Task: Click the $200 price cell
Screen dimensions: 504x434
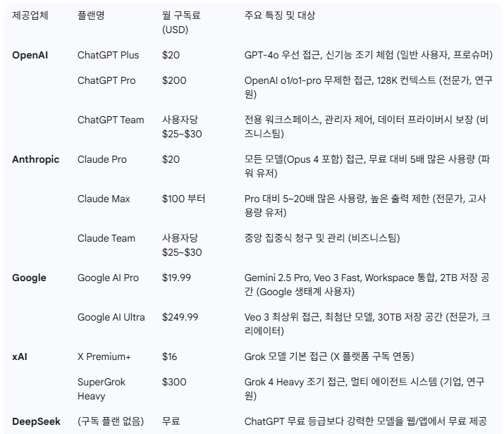Action: coord(174,80)
